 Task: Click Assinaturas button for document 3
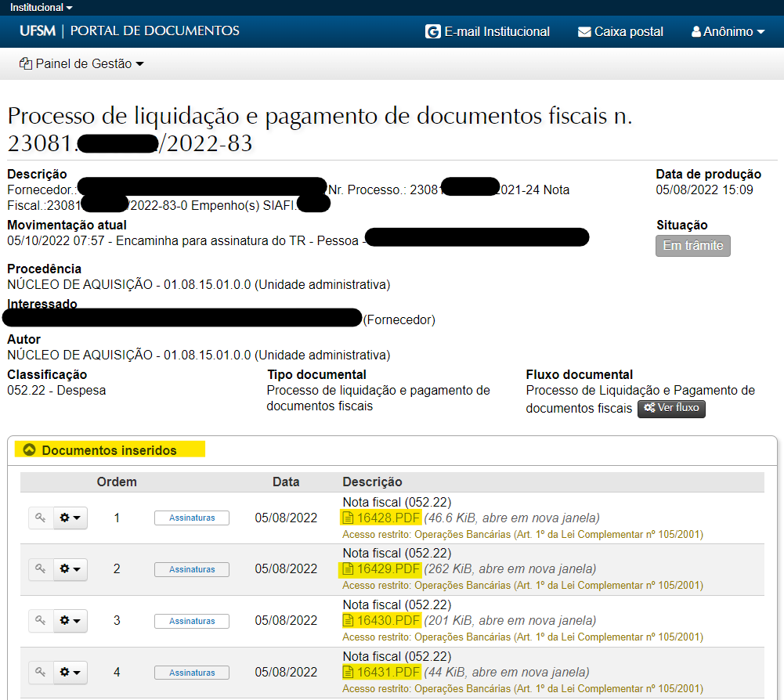[192, 621]
